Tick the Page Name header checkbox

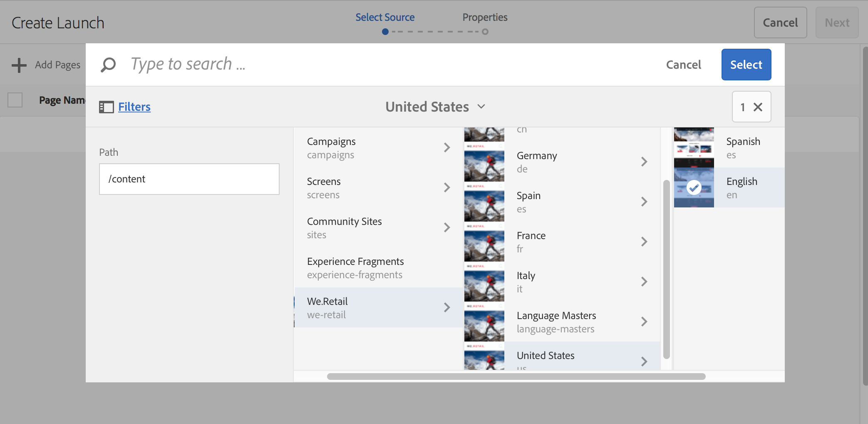[x=15, y=100]
